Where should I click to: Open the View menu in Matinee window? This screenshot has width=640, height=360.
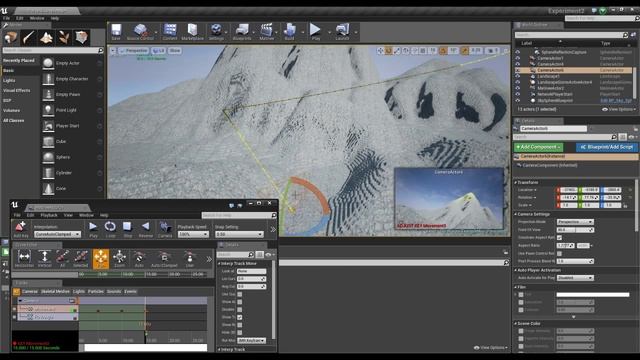point(68,215)
